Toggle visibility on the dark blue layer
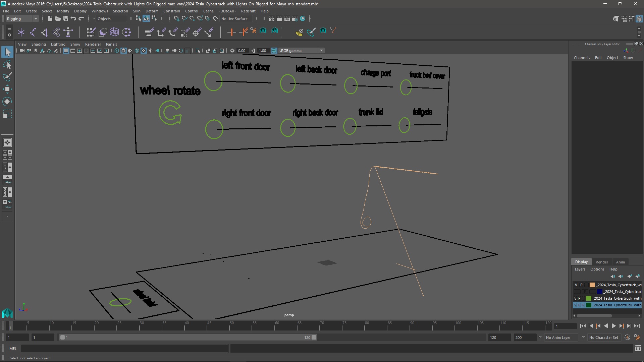 click(x=577, y=292)
